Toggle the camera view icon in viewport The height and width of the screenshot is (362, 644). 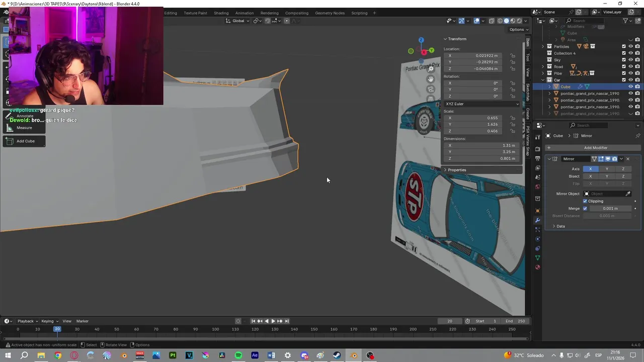click(431, 89)
